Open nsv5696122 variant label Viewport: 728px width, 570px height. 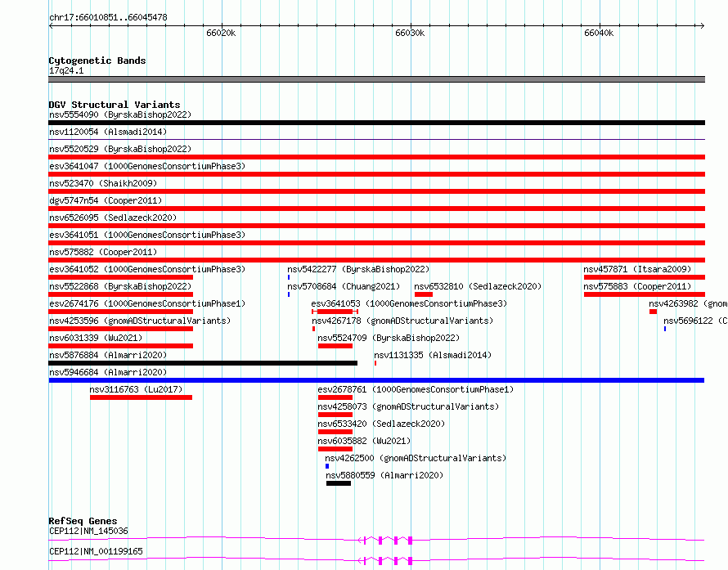click(695, 321)
